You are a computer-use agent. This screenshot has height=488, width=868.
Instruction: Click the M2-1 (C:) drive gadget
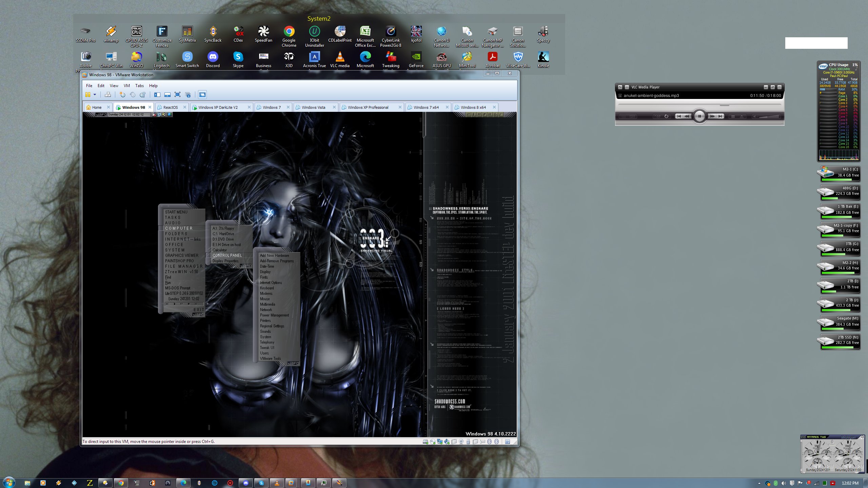point(840,174)
